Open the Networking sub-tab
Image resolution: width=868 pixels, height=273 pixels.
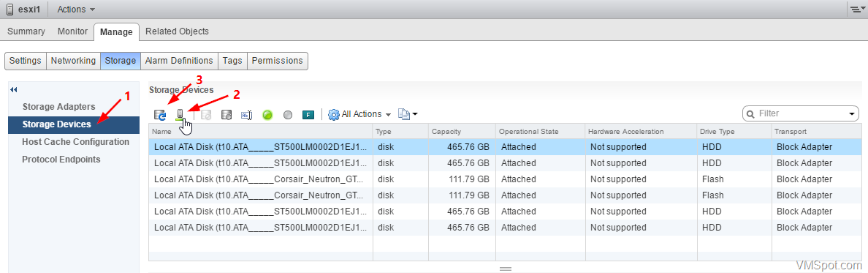pyautogui.click(x=73, y=61)
